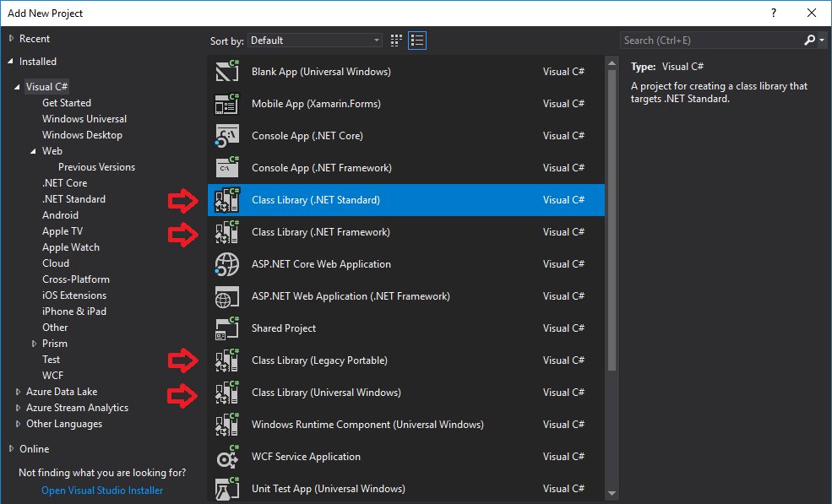Close the Add New Project dialog

(x=812, y=13)
